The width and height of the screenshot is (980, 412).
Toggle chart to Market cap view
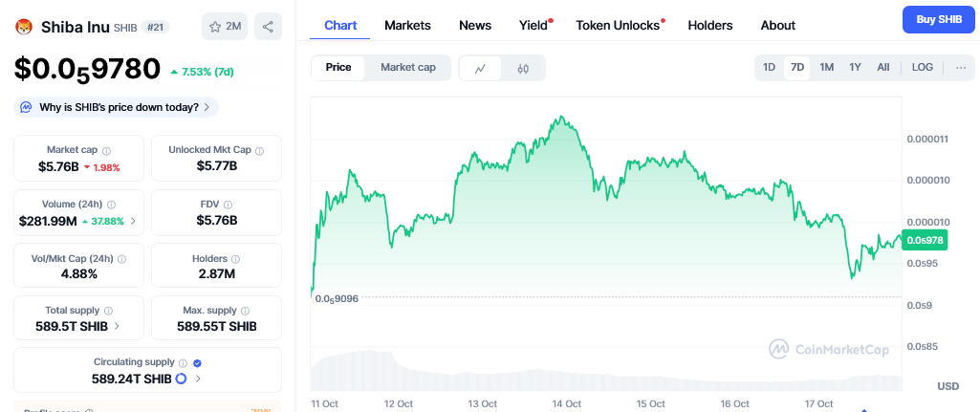point(407,67)
